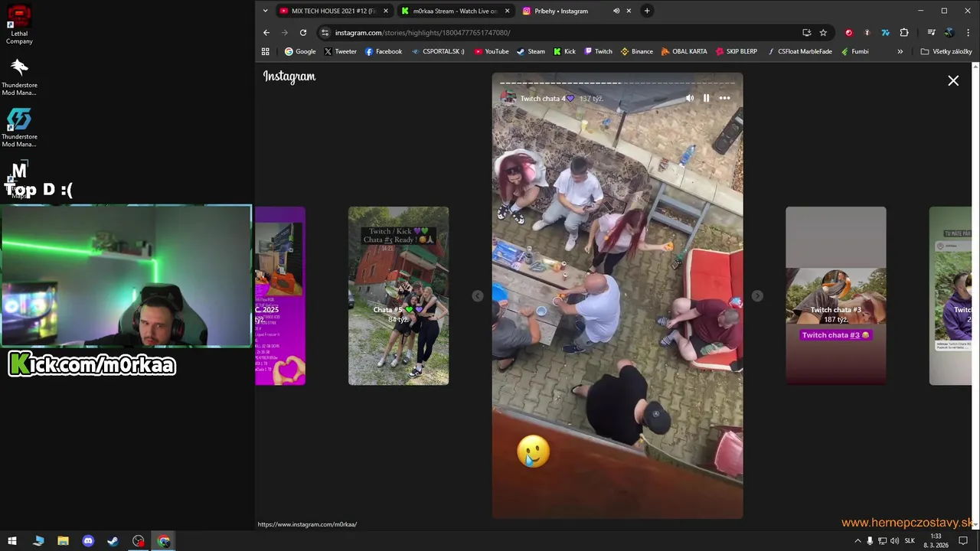This screenshot has width=980, height=551.
Task: Pause the playing Instagram story
Action: (706, 98)
